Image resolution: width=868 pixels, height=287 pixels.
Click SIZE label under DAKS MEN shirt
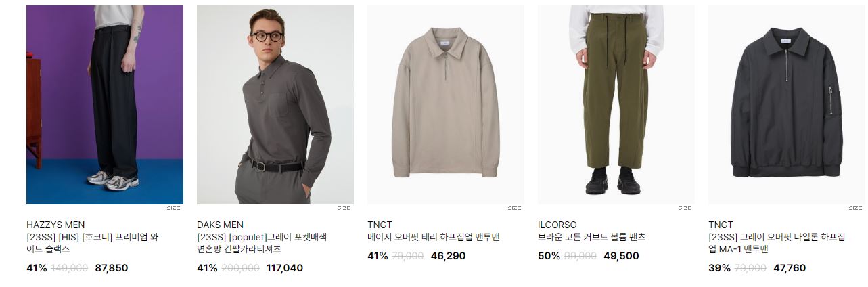[344, 208]
